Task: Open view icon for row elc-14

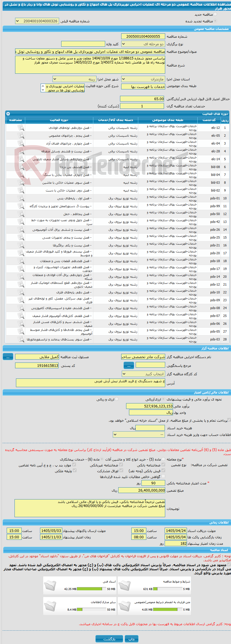Action: [21, 159]
